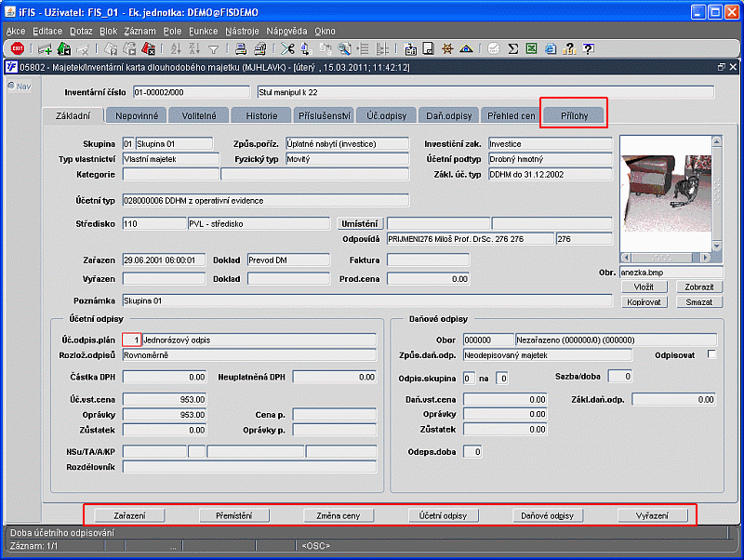Toggle the Odpisovat checkbox

pyautogui.click(x=711, y=354)
